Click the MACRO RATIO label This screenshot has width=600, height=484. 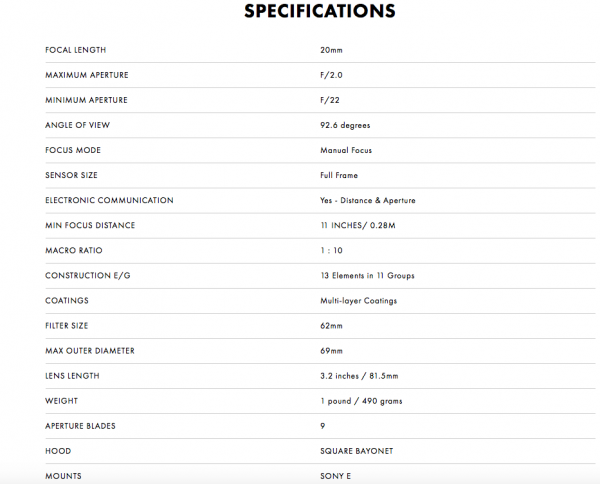(x=74, y=250)
